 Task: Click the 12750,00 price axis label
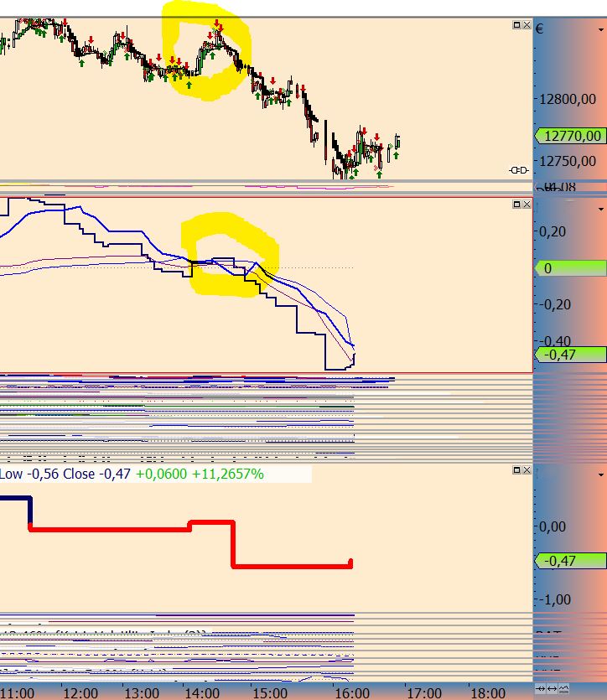pos(568,161)
